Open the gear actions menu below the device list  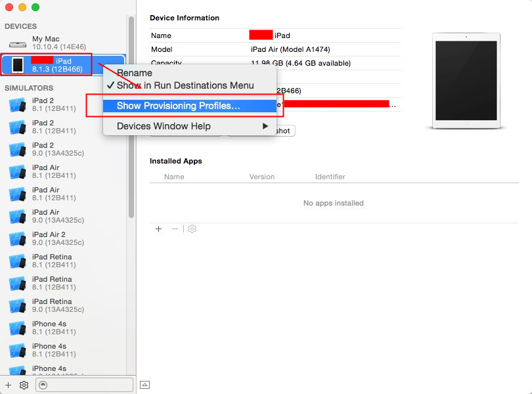click(x=24, y=385)
